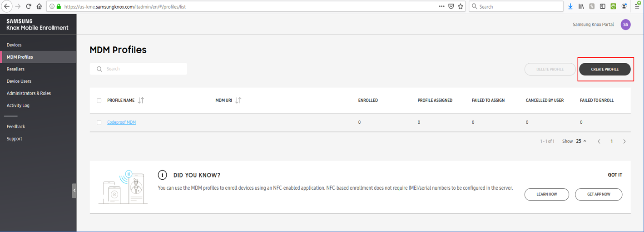Click the Failed to Enroll column header
This screenshot has width=644, height=232.
[x=597, y=101]
